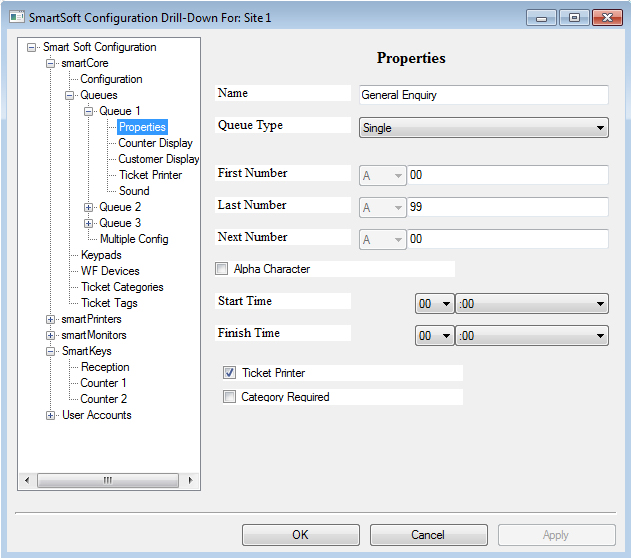Expand the smartMonitors node
Image resolution: width=631 pixels, height=558 pixels.
tap(50, 336)
